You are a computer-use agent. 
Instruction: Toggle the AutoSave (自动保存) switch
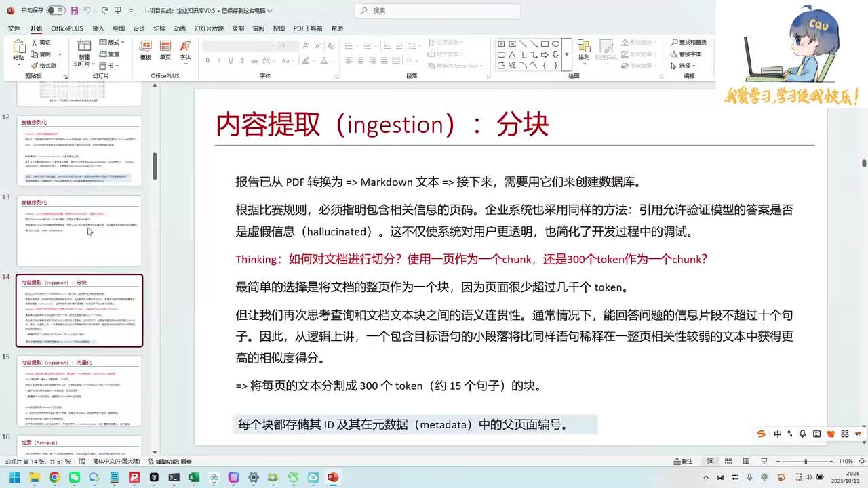(x=55, y=11)
